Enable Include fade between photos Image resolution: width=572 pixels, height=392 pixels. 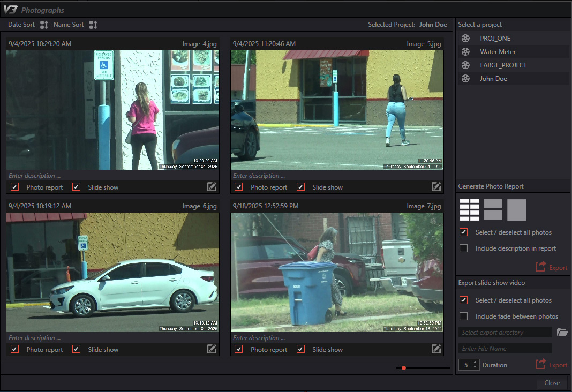(464, 316)
